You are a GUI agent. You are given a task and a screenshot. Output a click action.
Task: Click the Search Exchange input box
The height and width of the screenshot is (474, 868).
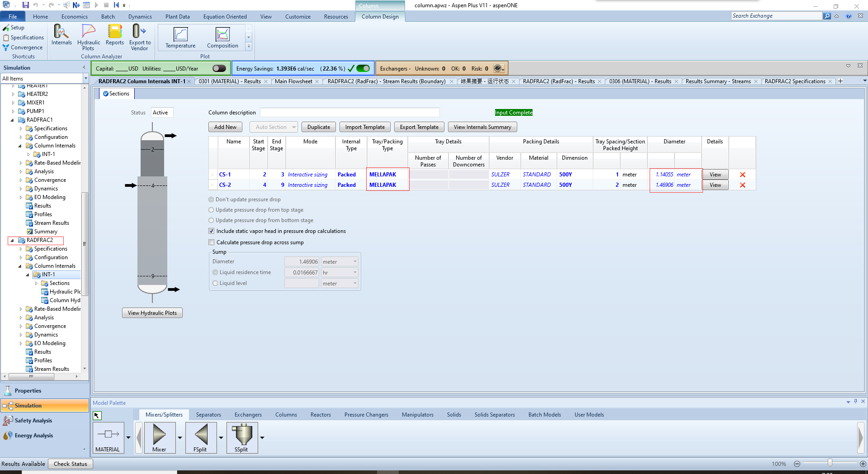776,16
